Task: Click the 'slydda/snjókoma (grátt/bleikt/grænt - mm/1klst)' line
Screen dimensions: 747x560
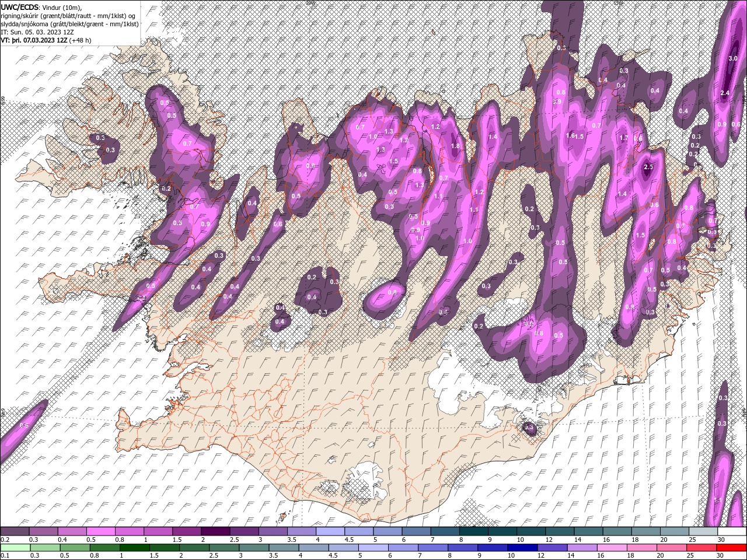Action: click(x=69, y=24)
